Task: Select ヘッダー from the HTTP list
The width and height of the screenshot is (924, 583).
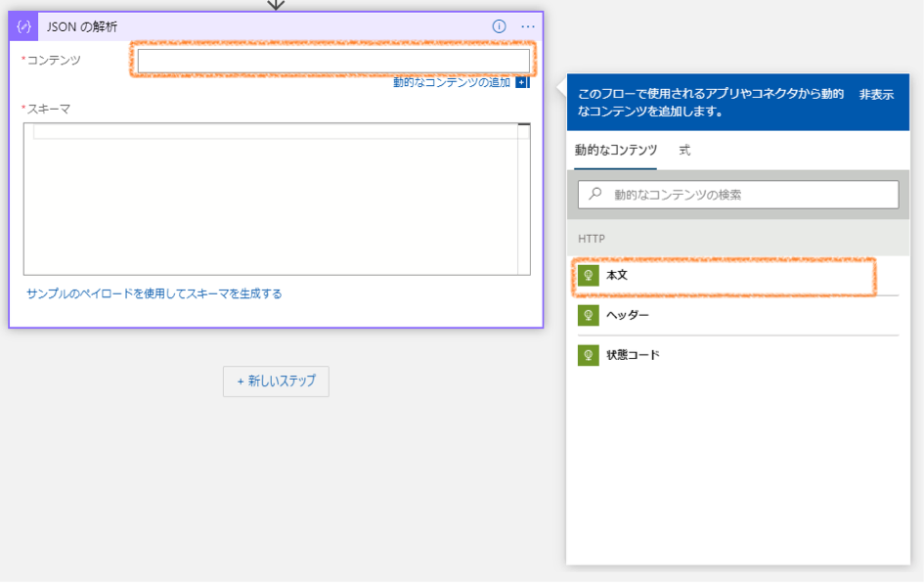Action: pos(738,315)
